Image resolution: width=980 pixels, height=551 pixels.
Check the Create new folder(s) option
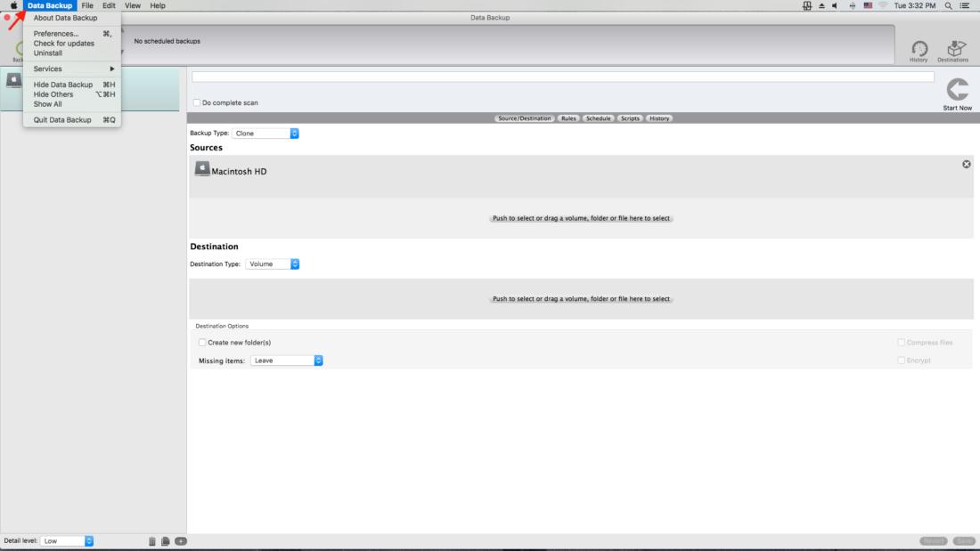[200, 341]
